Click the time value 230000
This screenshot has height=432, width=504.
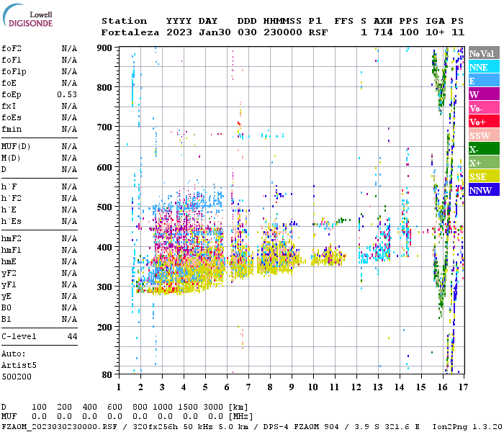(x=283, y=32)
